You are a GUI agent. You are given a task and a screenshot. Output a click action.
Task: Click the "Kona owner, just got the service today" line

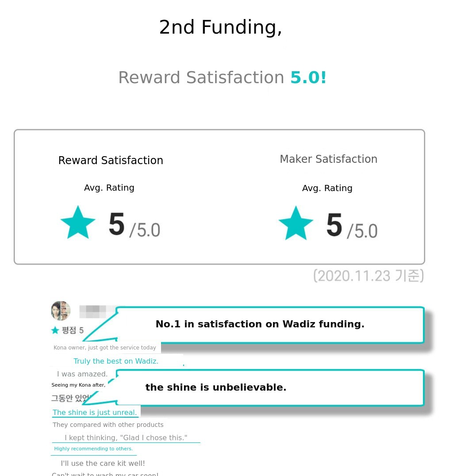pos(105,348)
